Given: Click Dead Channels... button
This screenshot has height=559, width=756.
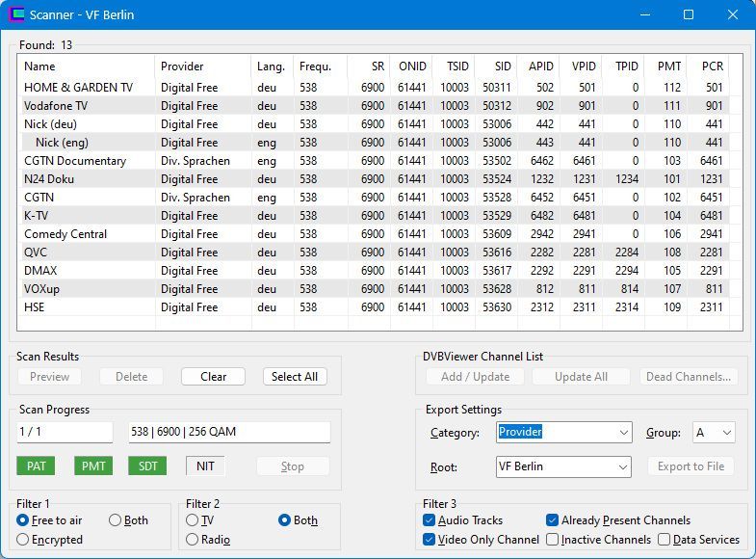Looking at the screenshot, I should (x=688, y=377).
